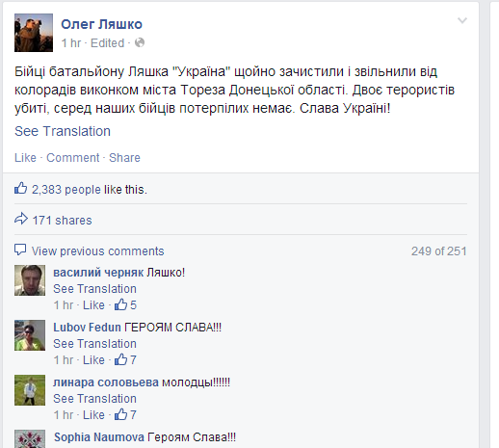Like Lubov Fedun's comment via Like link
Viewport: 499px width, 448px height.
coord(93,360)
